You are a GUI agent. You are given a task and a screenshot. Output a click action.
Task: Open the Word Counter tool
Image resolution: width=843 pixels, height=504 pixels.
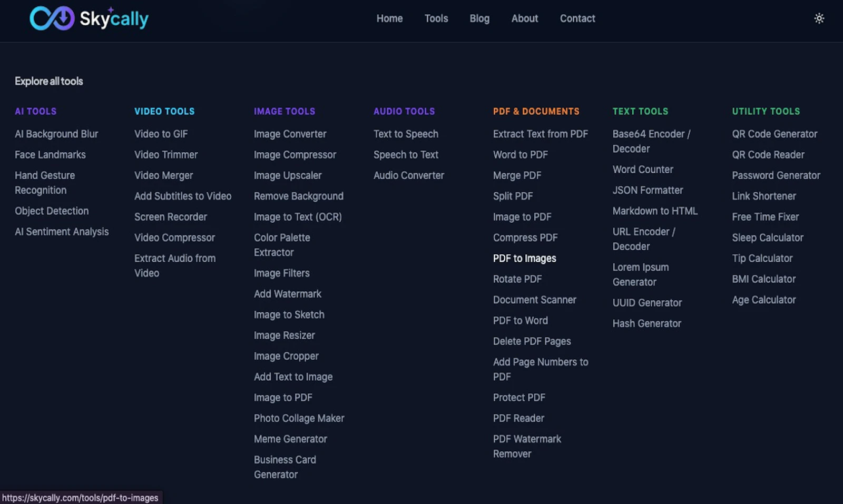click(x=643, y=170)
